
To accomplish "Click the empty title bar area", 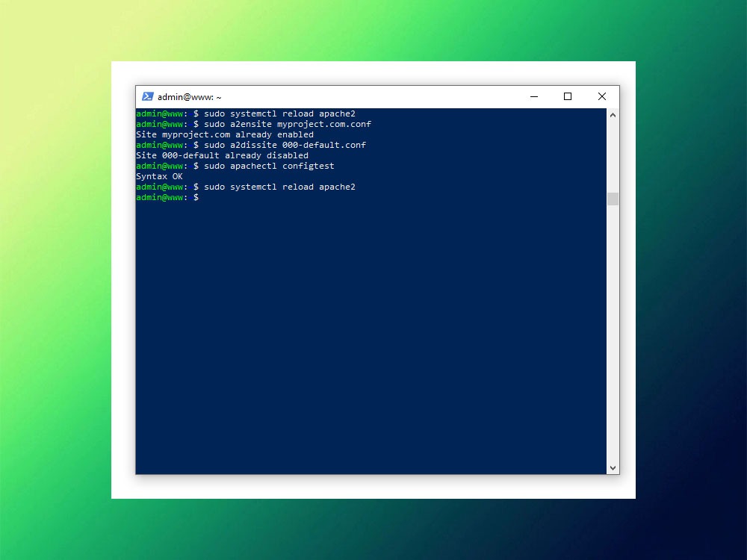I will (x=373, y=96).
